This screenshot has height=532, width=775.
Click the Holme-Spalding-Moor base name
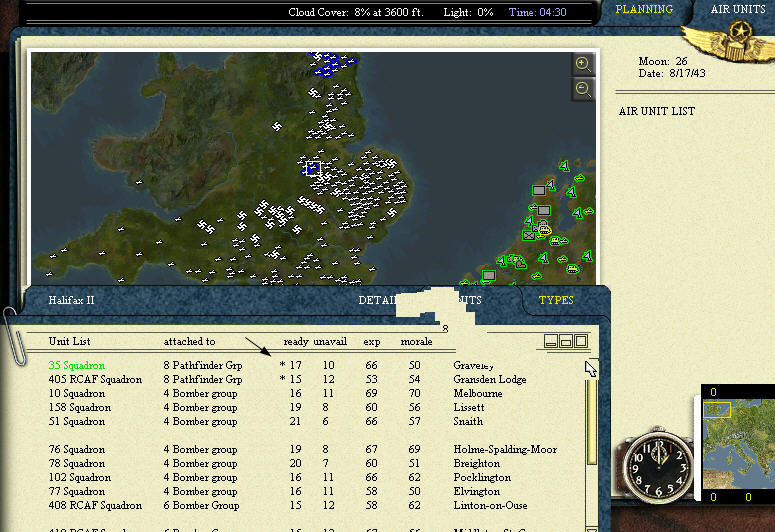coord(505,449)
